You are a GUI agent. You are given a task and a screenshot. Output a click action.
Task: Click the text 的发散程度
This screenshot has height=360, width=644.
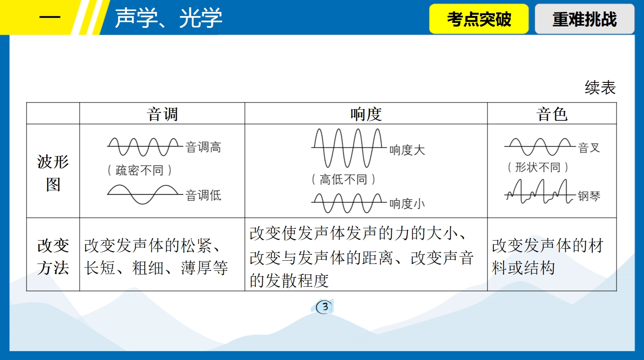[289, 280]
